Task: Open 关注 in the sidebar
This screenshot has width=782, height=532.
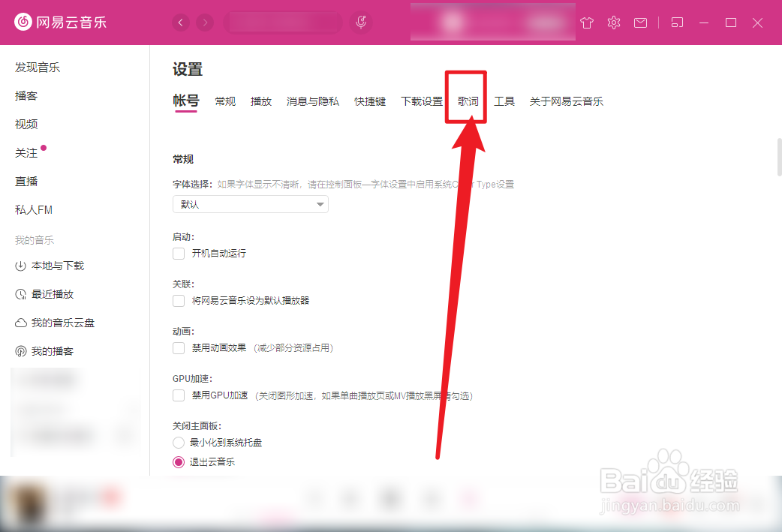Action: coord(26,152)
